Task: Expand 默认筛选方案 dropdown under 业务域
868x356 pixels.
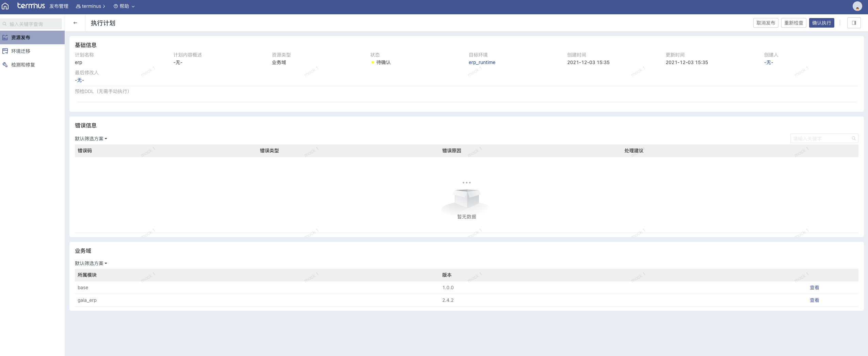Action: click(91, 263)
